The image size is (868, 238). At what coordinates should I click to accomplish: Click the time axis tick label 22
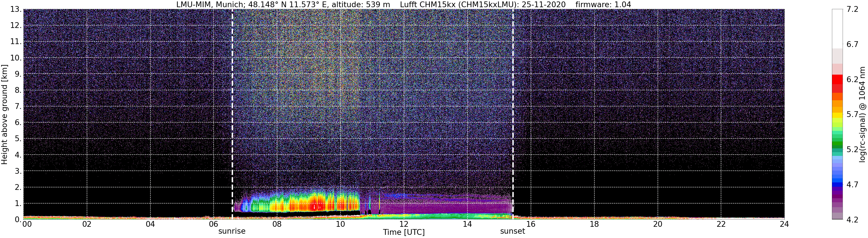point(721,224)
